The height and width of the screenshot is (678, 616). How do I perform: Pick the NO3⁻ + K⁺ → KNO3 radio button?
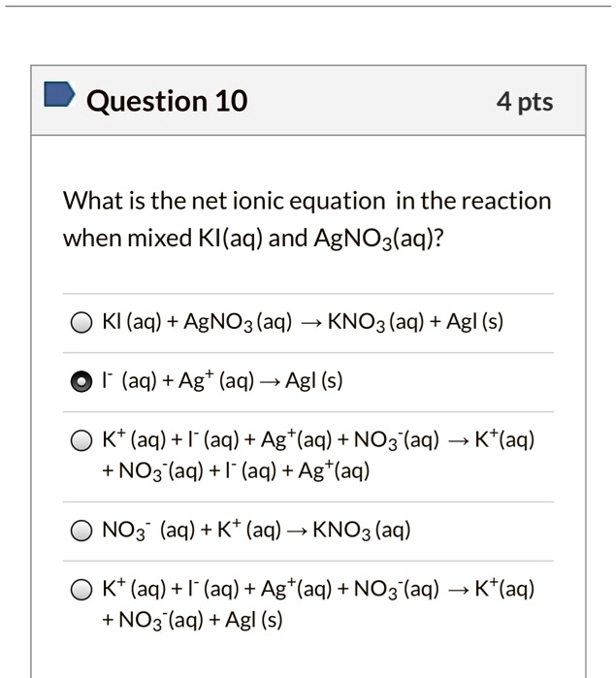(x=82, y=532)
